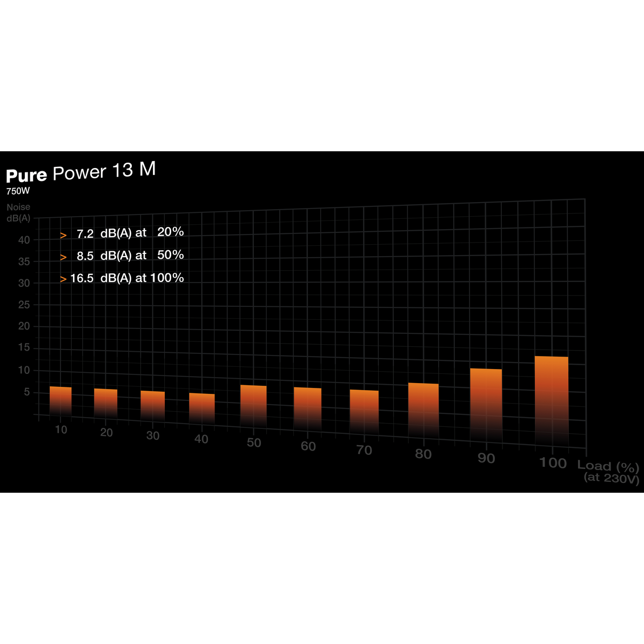Click the 40 value on noise axis

24,240
